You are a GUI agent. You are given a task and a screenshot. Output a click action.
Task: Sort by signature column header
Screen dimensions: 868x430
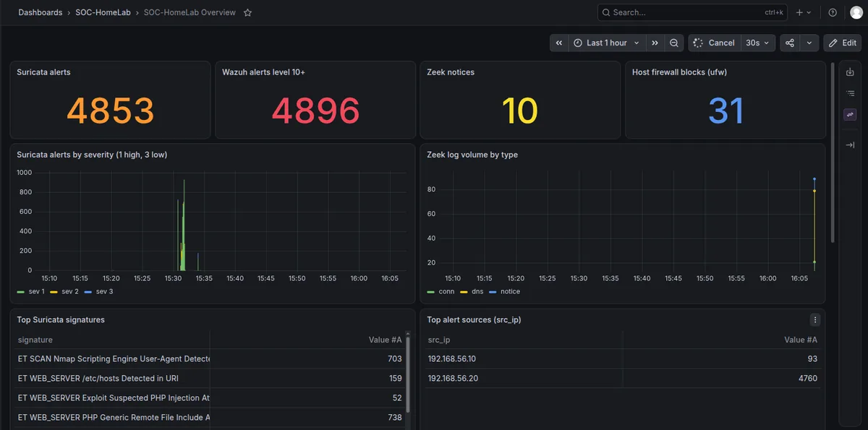pos(35,340)
